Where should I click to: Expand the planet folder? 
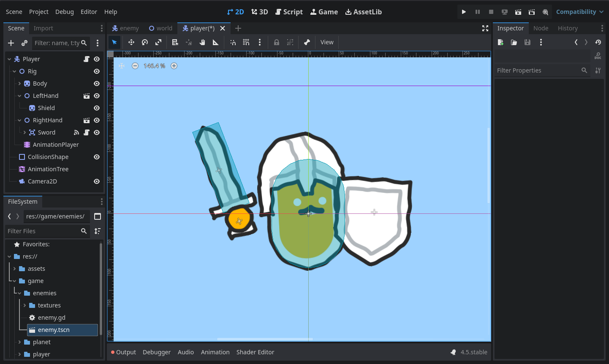(19, 342)
